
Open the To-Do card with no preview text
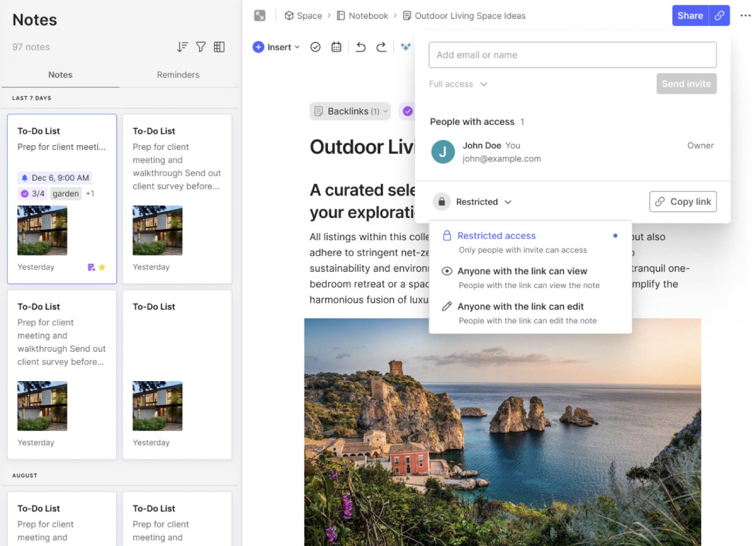coord(177,375)
